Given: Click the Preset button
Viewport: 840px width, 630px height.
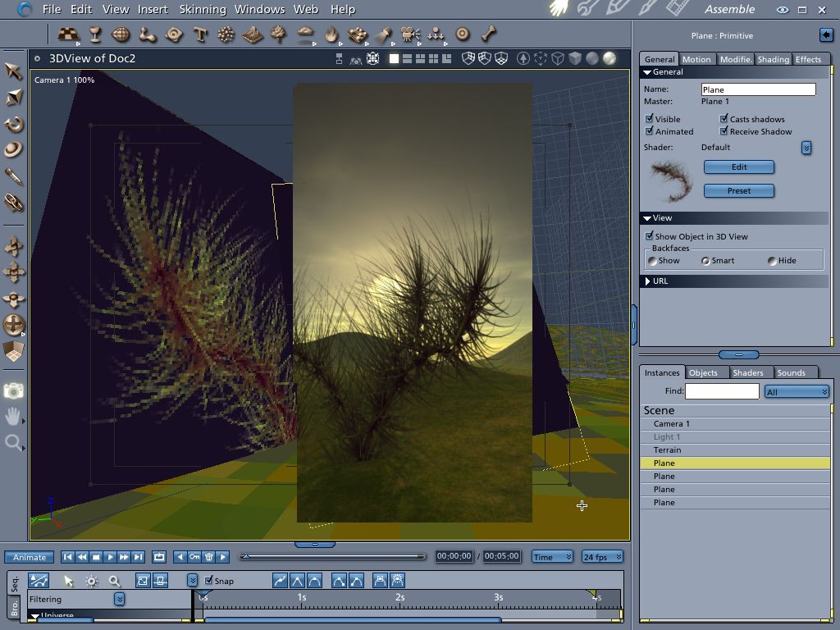Looking at the screenshot, I should point(738,190).
